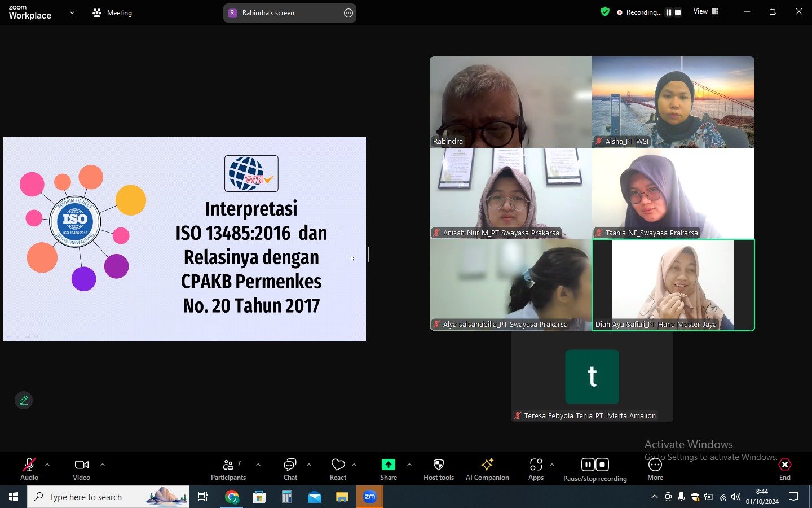Expand the audio options arrow
The height and width of the screenshot is (508, 812).
(x=47, y=465)
